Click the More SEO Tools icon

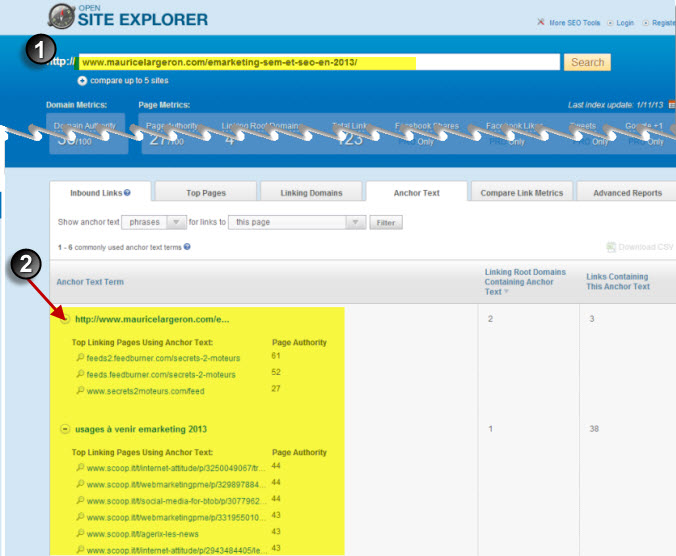[x=541, y=22]
